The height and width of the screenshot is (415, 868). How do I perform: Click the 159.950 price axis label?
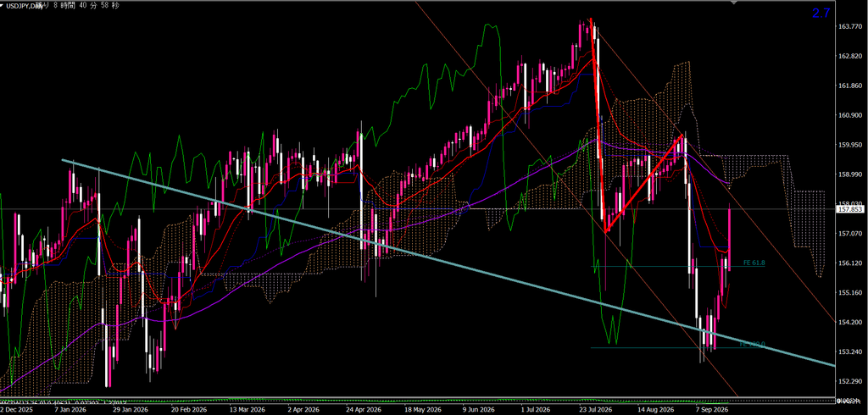851,145
